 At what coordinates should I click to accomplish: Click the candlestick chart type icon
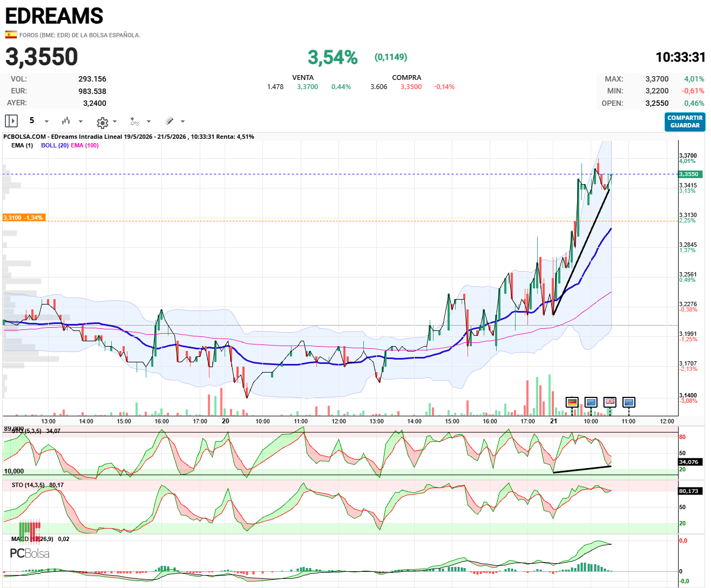pos(66,121)
